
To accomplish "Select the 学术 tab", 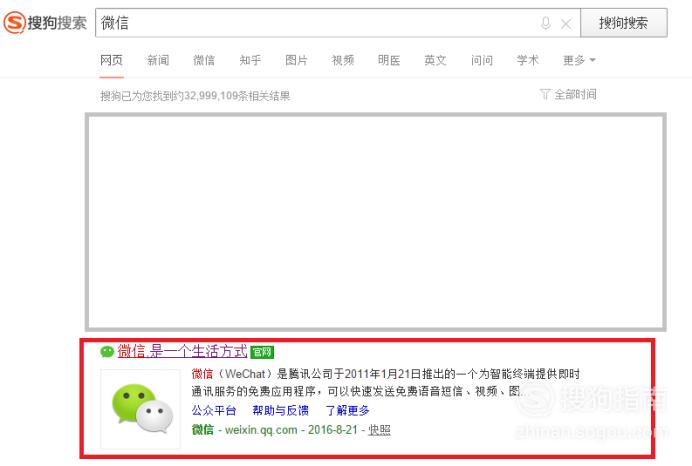I will [x=528, y=60].
